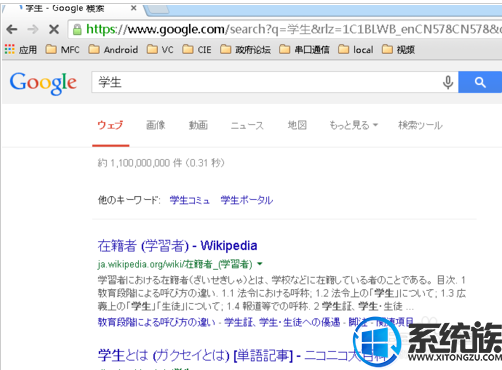Open the 串口通信 bookmark folder

coord(304,50)
